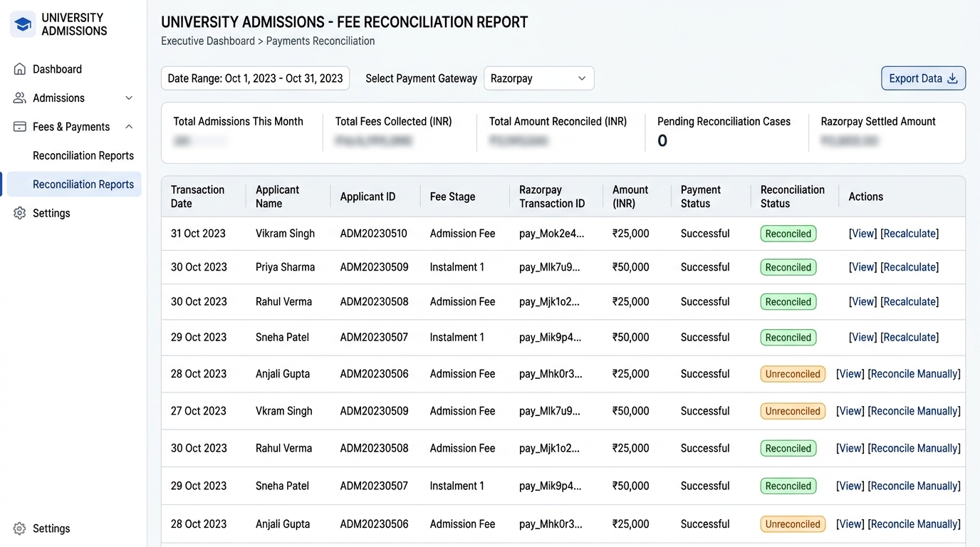Click Payments Reconciliation in the breadcrumb

320,41
